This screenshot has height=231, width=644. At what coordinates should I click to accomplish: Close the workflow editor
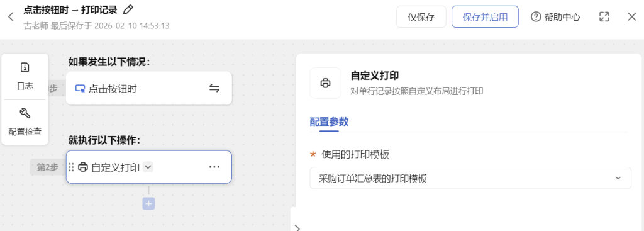631,17
